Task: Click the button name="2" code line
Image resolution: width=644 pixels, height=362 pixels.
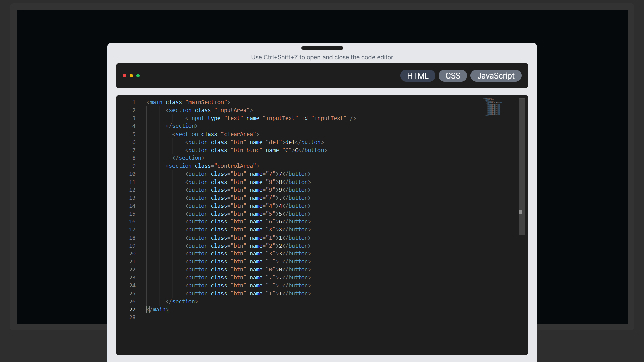Action: click(248, 246)
